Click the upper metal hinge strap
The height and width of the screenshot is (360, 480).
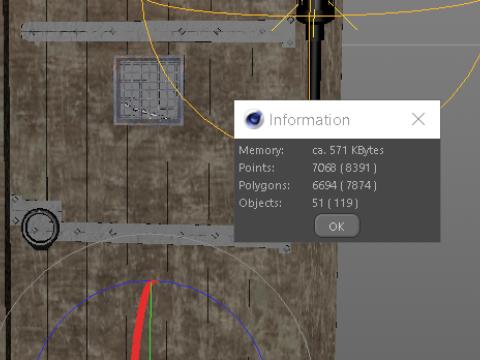[x=157, y=32]
